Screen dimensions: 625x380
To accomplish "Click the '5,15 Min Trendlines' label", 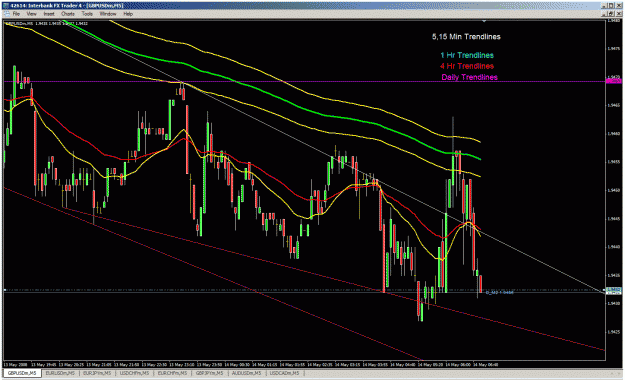I will (x=466, y=37).
